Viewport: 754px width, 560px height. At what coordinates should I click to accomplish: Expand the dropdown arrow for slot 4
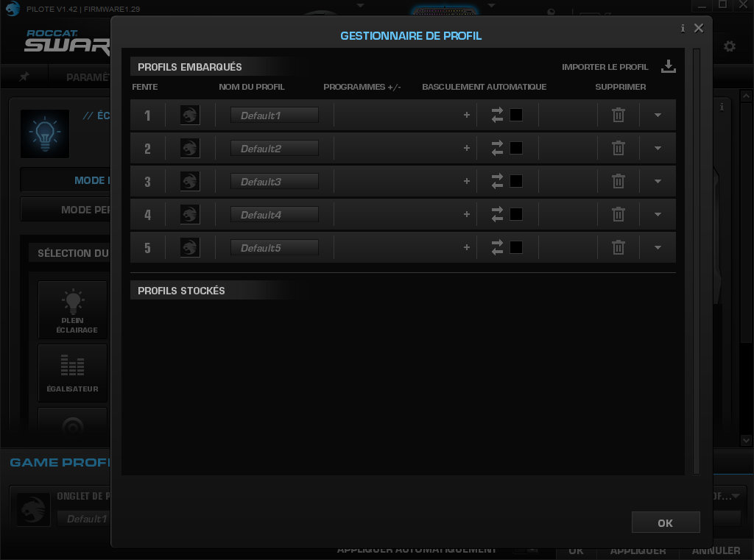point(658,215)
